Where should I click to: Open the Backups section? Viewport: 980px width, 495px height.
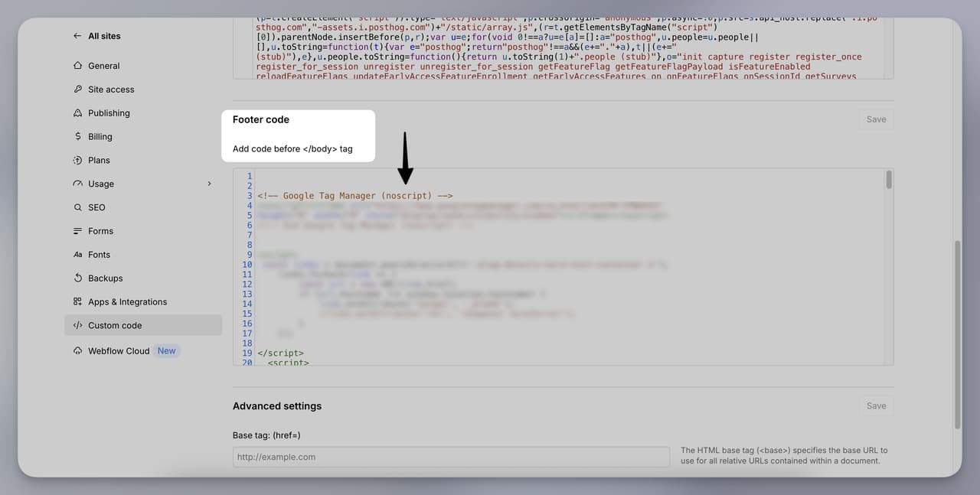point(143,278)
